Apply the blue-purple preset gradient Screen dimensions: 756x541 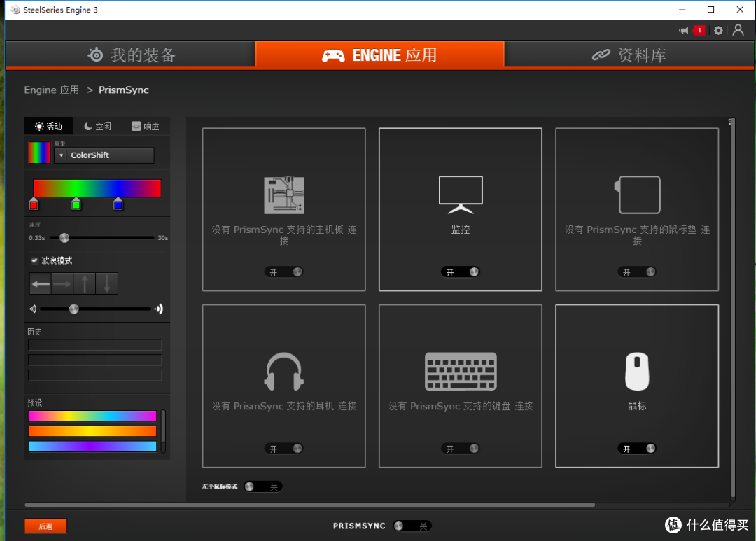tap(92, 447)
